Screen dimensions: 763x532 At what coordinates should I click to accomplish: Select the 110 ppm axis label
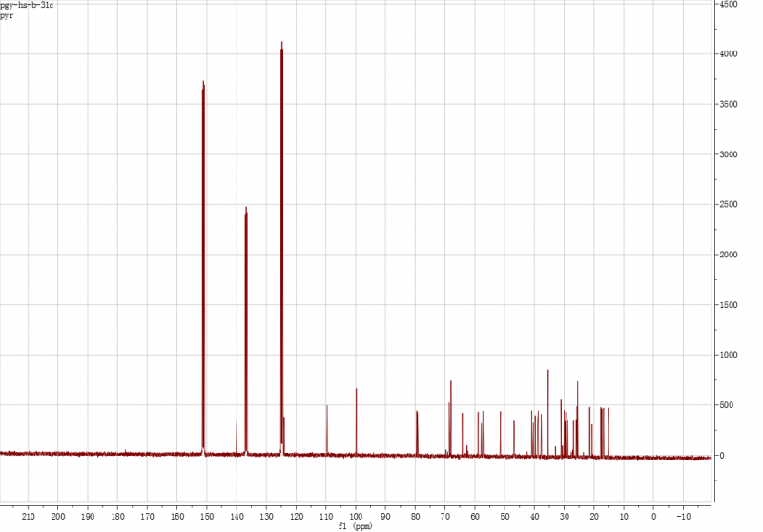pos(326,517)
